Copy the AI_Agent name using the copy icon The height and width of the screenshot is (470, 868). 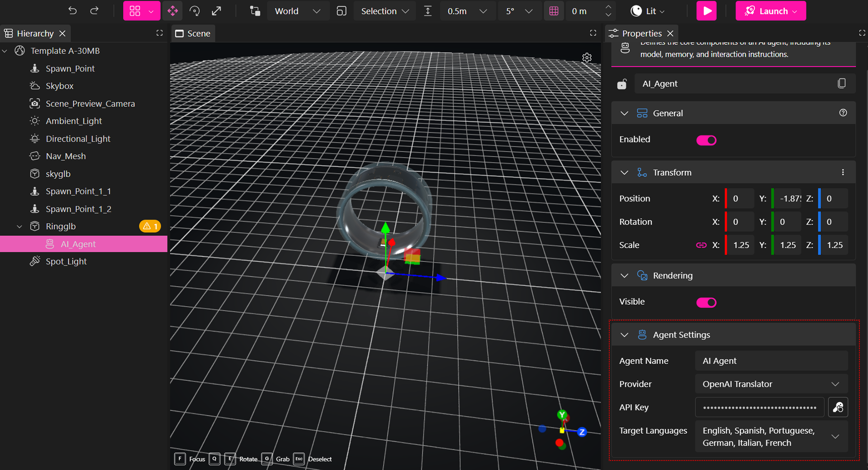841,83
